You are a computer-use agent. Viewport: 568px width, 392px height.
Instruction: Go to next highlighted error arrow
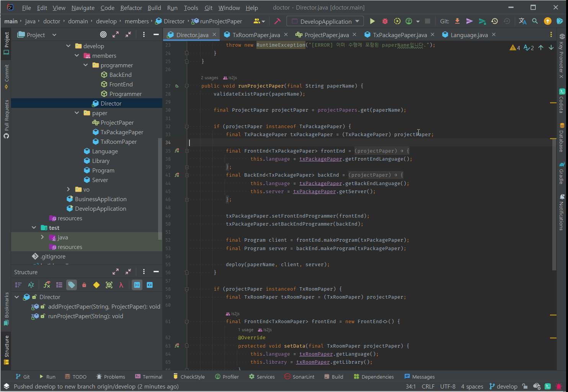(551, 47)
